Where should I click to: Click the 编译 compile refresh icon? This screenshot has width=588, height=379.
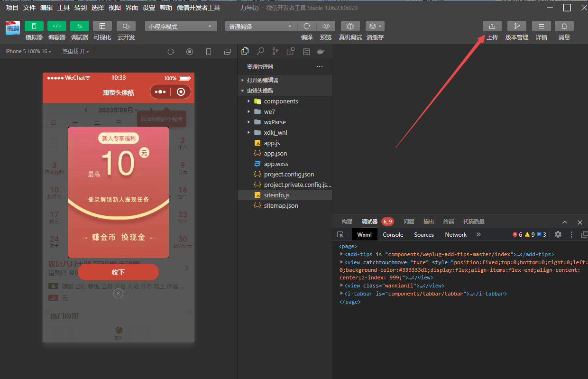[x=307, y=26]
